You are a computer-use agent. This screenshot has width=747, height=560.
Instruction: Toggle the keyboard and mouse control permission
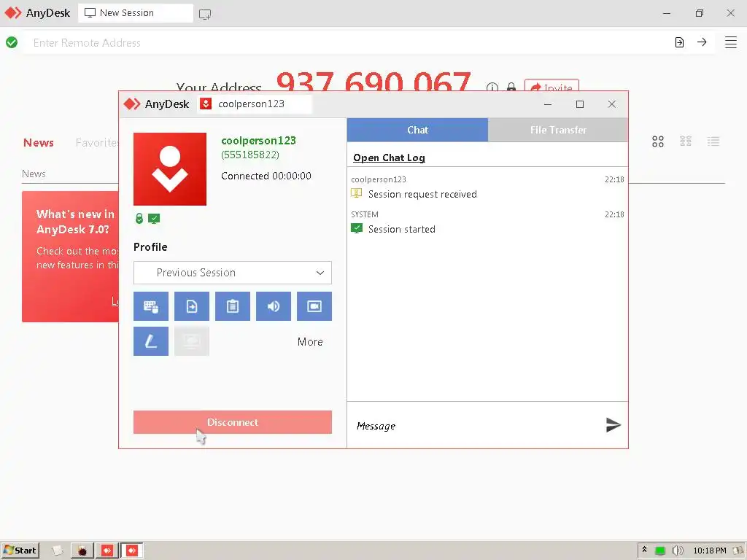click(150, 306)
